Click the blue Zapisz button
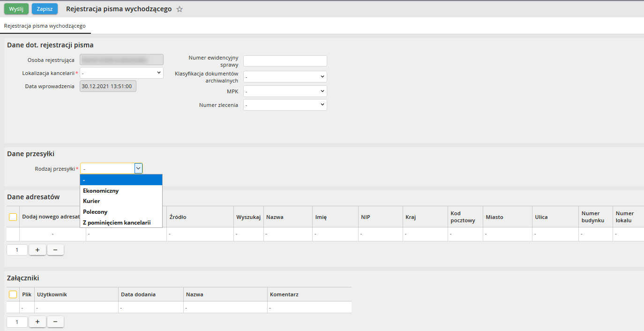Screen dimensions: 644x331 click(45, 9)
